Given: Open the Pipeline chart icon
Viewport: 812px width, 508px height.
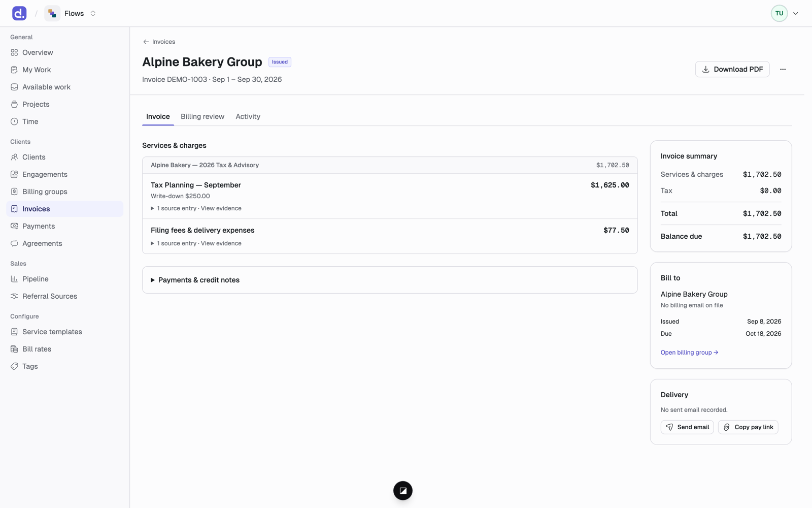Looking at the screenshot, I should click(14, 279).
